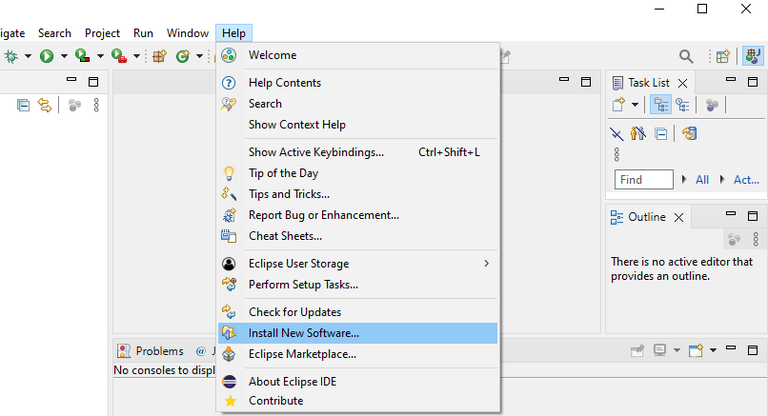
Task: Click Collapse All in the left panel
Action: [x=23, y=104]
